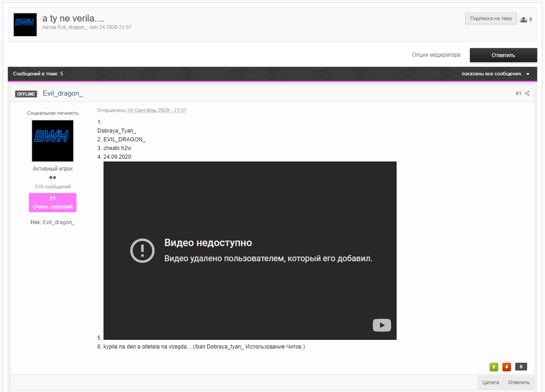Viewport: 545px width, 392px height.
Task: Downvote the post with the red arrow
Action: [x=507, y=367]
